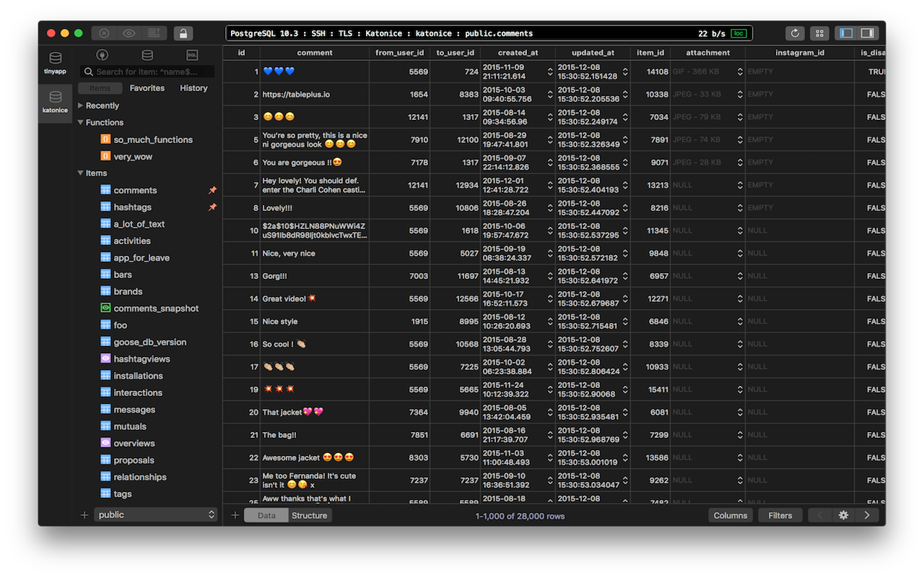Click the Columns button
Image resolution: width=924 pixels, height=578 pixels.
pyautogui.click(x=731, y=515)
